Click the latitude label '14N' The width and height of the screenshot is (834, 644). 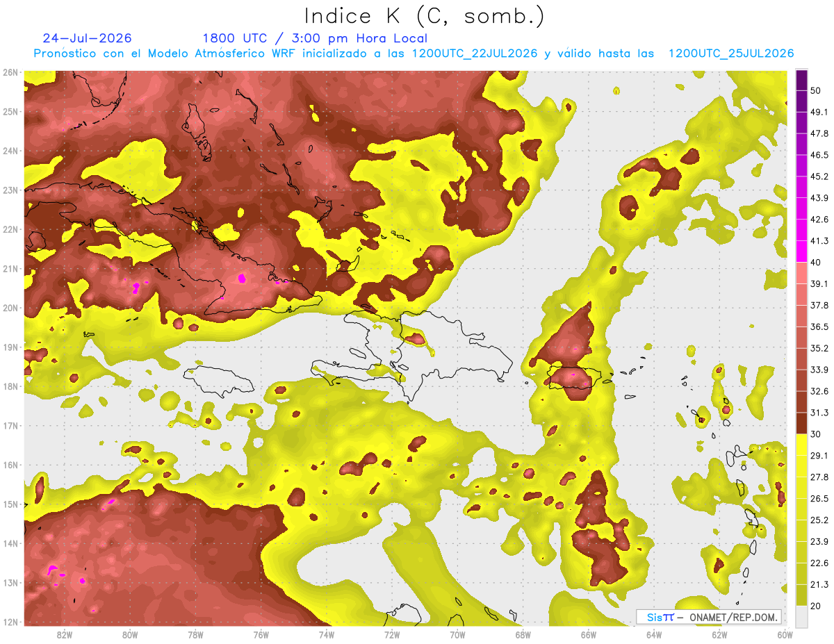pyautogui.click(x=10, y=543)
